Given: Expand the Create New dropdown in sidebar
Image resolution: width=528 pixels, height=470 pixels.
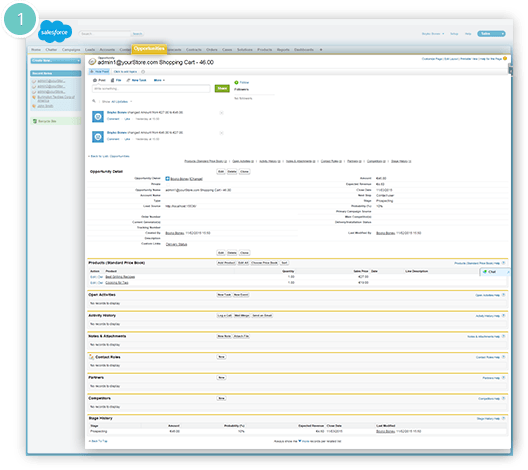Looking at the screenshot, I should click(78, 61).
